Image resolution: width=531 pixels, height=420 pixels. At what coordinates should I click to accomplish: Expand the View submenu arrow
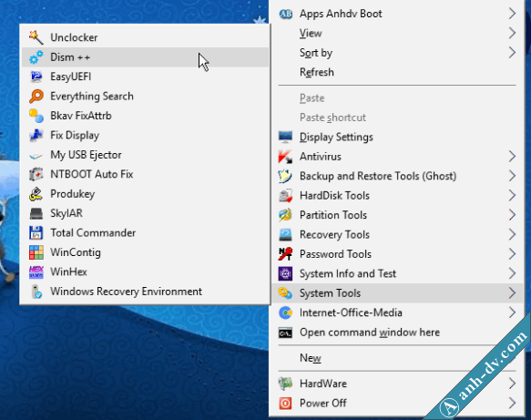[x=512, y=33]
